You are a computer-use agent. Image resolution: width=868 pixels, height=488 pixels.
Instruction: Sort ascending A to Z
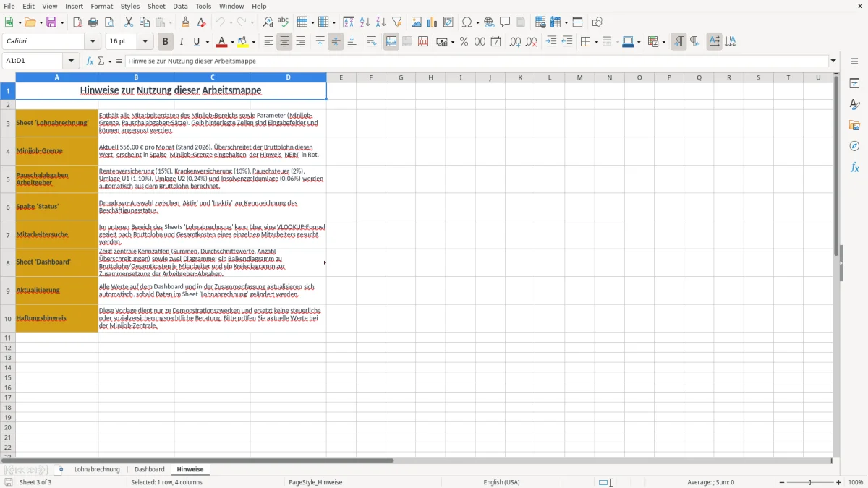pos(365,22)
